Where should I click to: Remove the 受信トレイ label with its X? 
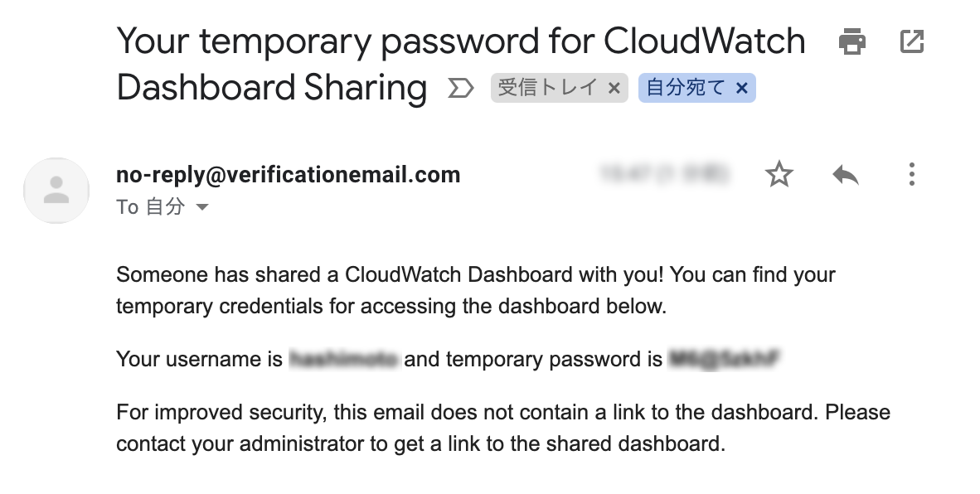pyautogui.click(x=614, y=88)
